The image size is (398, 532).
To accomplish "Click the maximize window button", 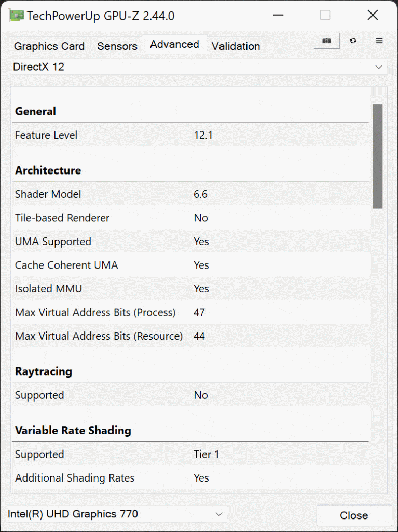I will [325, 15].
